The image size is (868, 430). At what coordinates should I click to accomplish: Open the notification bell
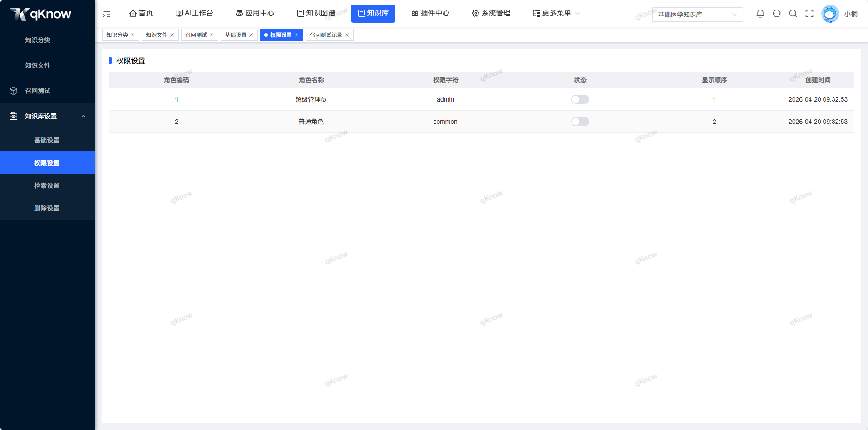click(760, 14)
